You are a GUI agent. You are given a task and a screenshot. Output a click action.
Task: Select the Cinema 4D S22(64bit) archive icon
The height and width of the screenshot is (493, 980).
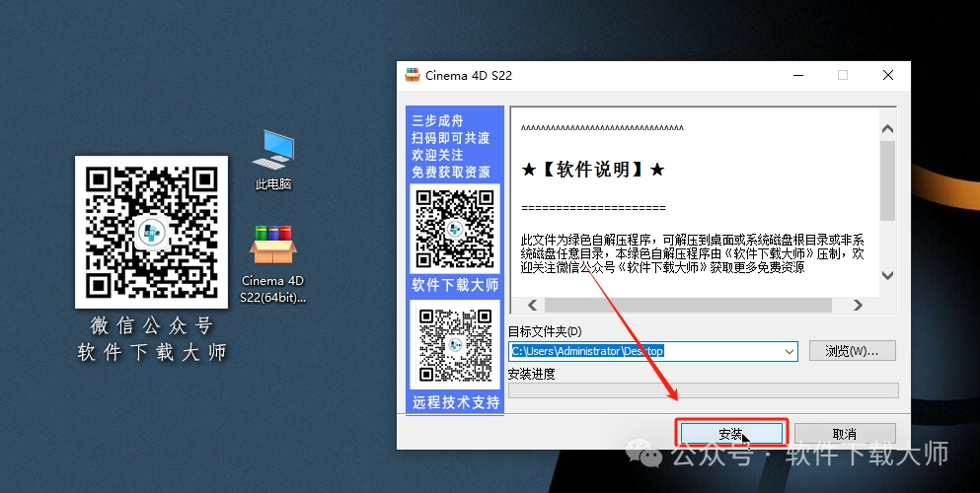pos(273,246)
